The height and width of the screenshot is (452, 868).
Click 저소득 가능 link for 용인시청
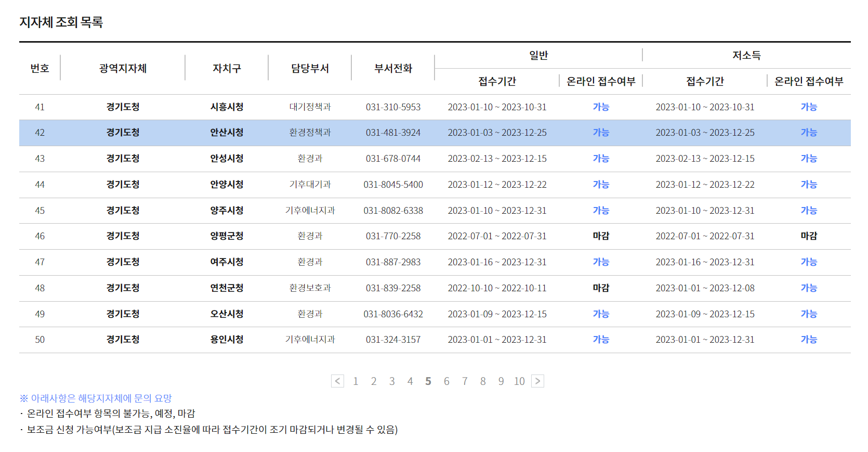[809, 340]
